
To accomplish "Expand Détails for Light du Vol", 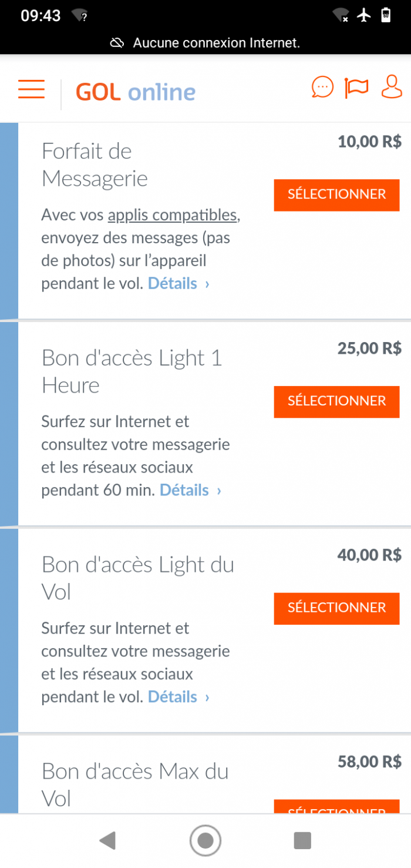I will 178,698.
